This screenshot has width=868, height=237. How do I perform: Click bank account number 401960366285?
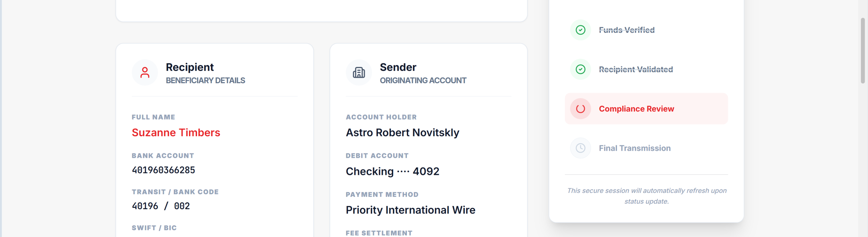tap(163, 170)
